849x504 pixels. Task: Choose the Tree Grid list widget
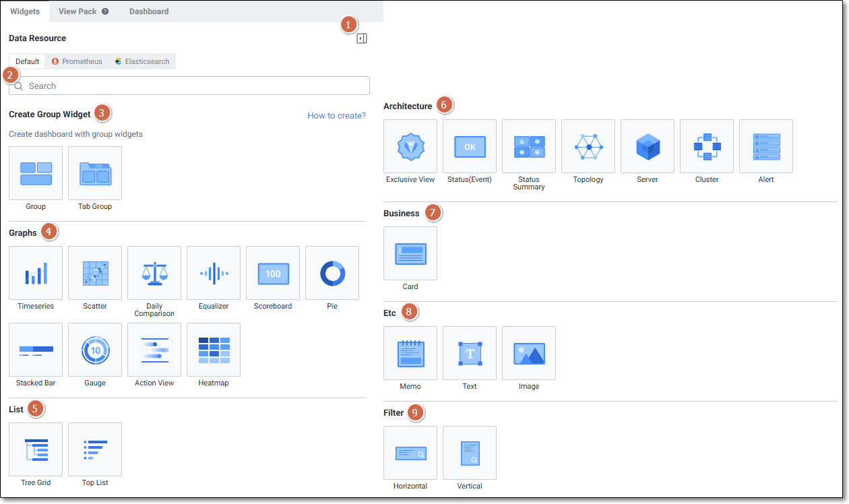coord(36,449)
